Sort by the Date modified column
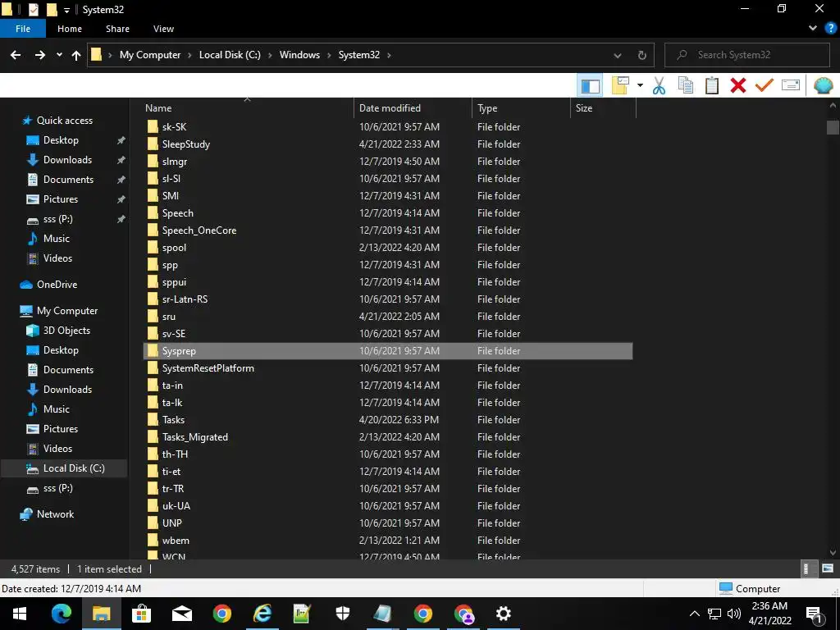 [413, 107]
